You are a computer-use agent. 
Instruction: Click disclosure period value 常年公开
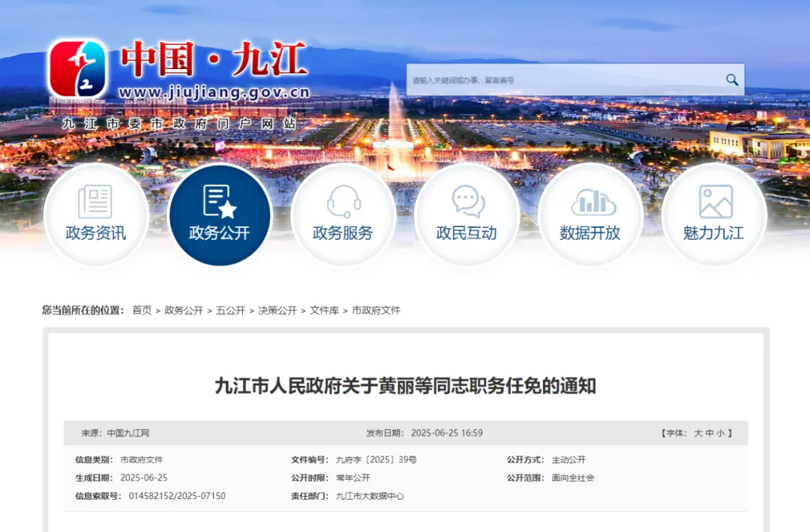pyautogui.click(x=352, y=478)
